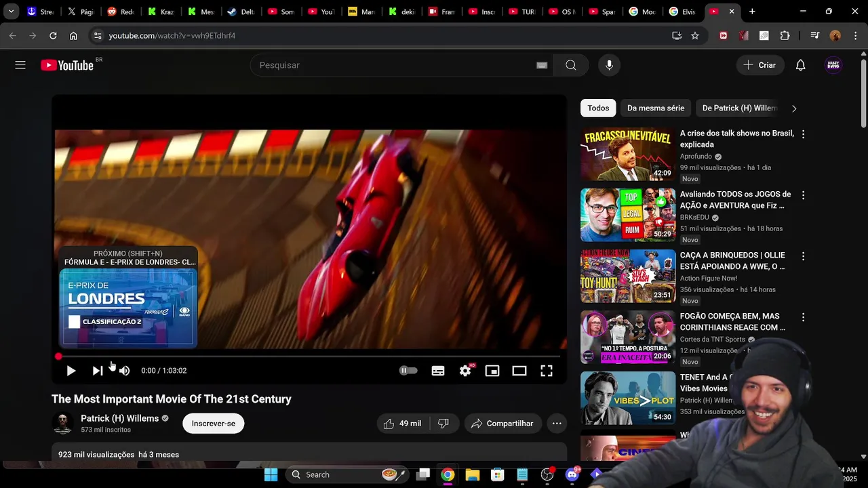This screenshot has width=868, height=488.
Task: Select the Da mesma série chip
Action: (x=656, y=108)
